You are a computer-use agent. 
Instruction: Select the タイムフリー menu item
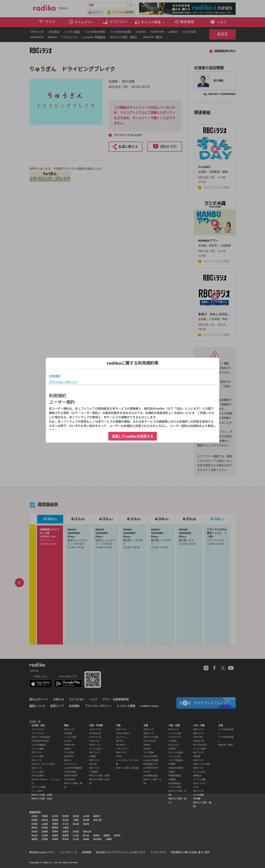[81, 22]
